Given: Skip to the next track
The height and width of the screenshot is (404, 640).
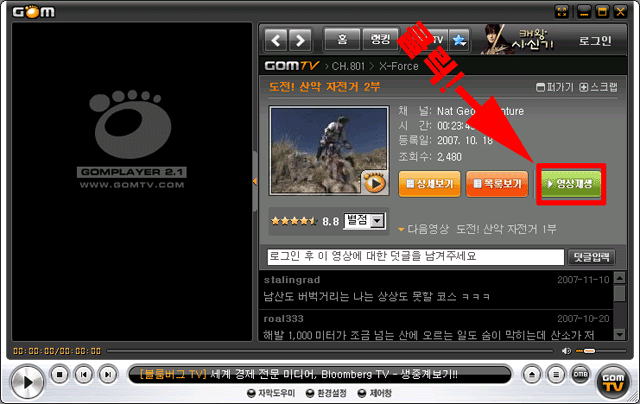Looking at the screenshot, I should pos(106,375).
